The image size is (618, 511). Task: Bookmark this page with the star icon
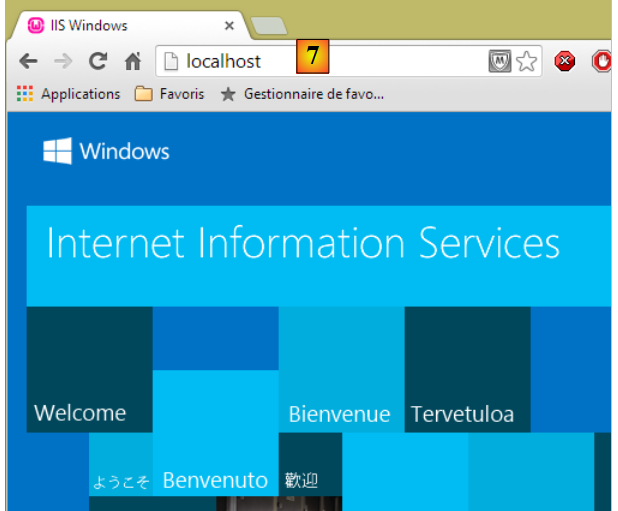coord(527,62)
